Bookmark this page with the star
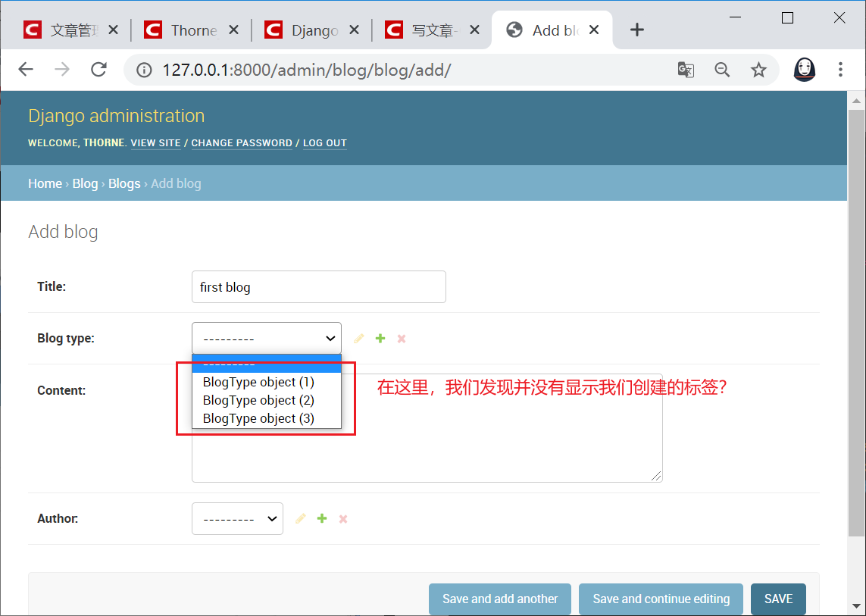 (758, 70)
